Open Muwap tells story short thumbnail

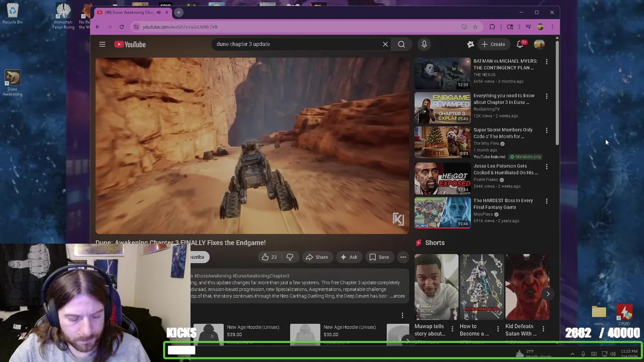click(x=436, y=287)
